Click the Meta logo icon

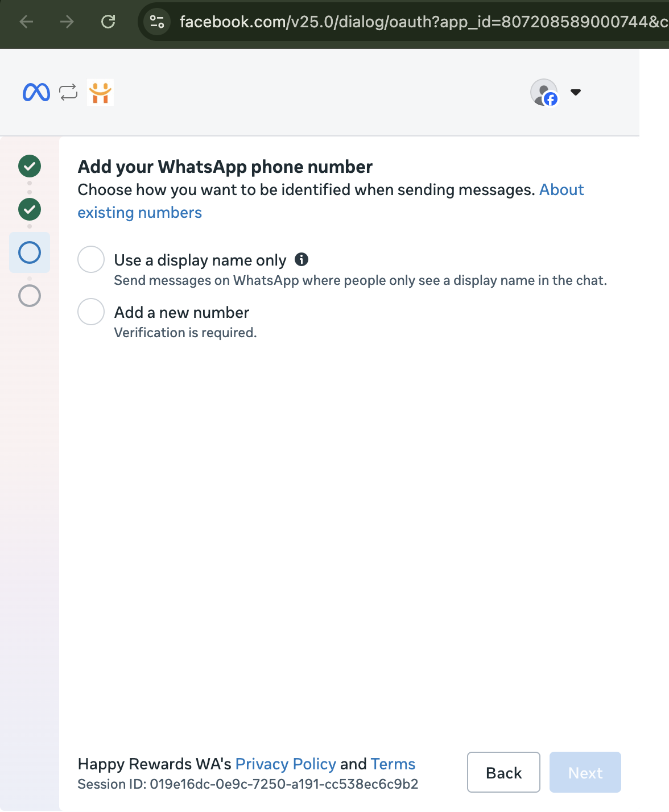[x=36, y=92]
